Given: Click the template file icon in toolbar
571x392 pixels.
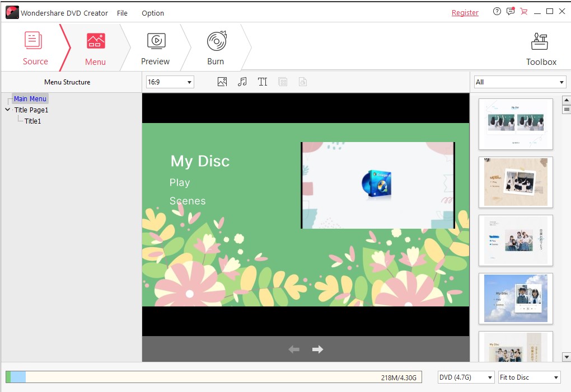Looking at the screenshot, I should click(x=303, y=82).
